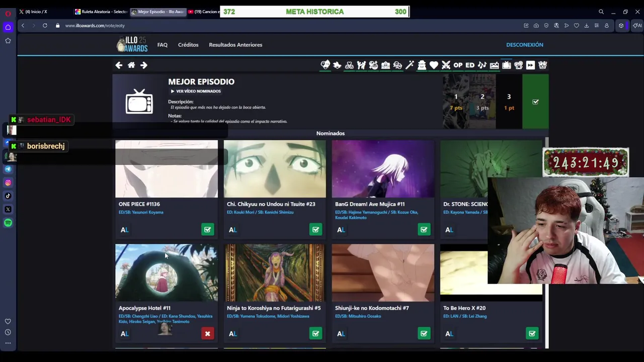This screenshot has width=644, height=362.
Task: Open TikTok in the Opera sidebar
Action: [8, 196]
